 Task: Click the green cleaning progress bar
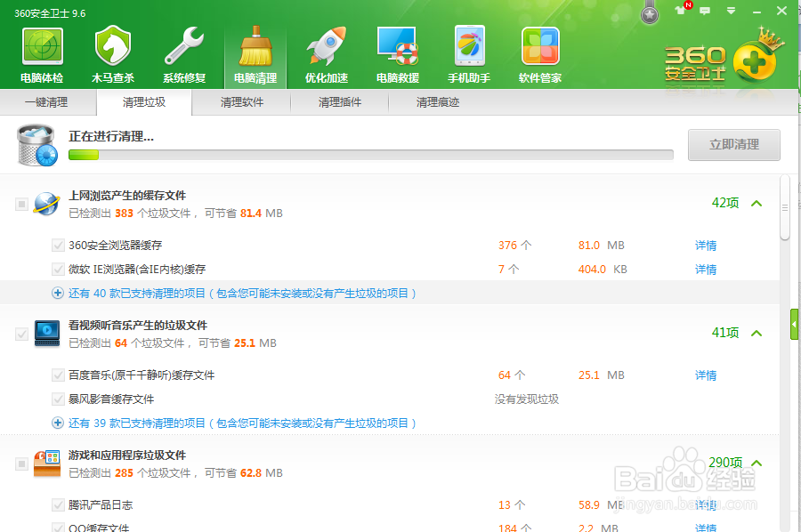click(x=371, y=155)
